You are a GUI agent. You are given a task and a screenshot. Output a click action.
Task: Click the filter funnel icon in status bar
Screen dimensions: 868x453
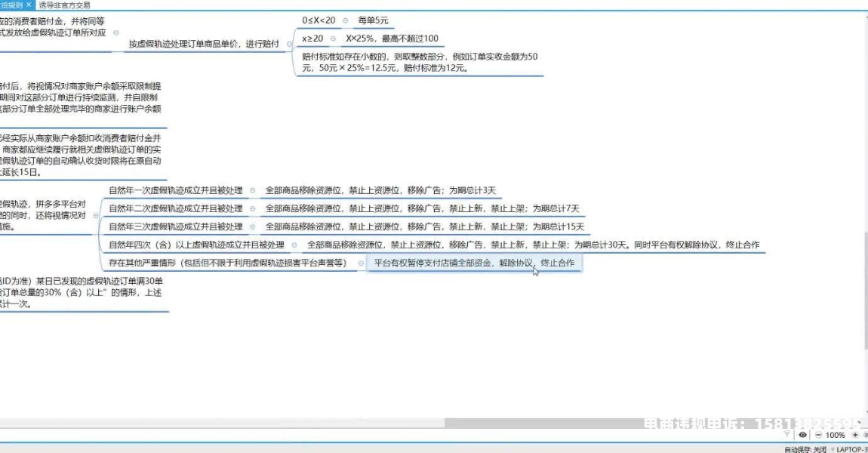coord(788,435)
